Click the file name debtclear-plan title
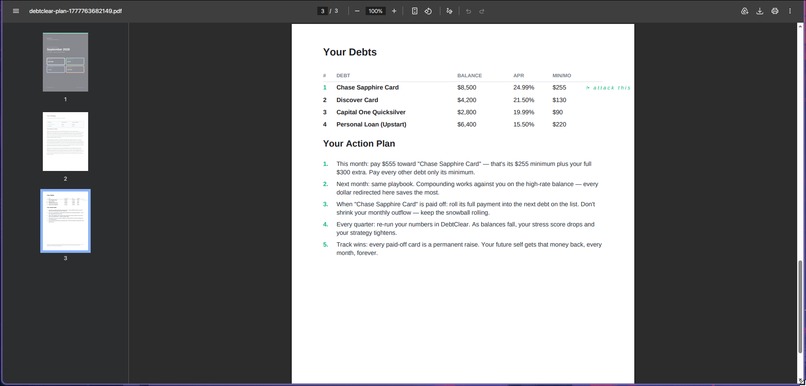 (76, 11)
